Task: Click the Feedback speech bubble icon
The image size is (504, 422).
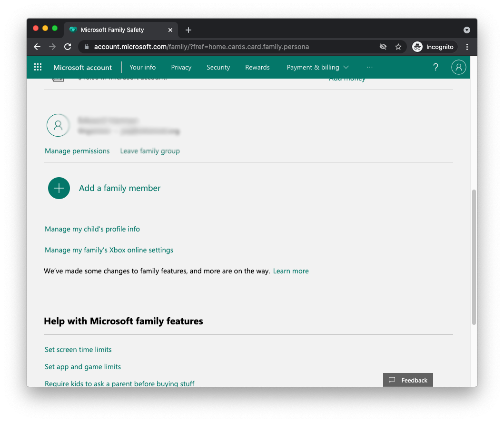Action: point(392,380)
